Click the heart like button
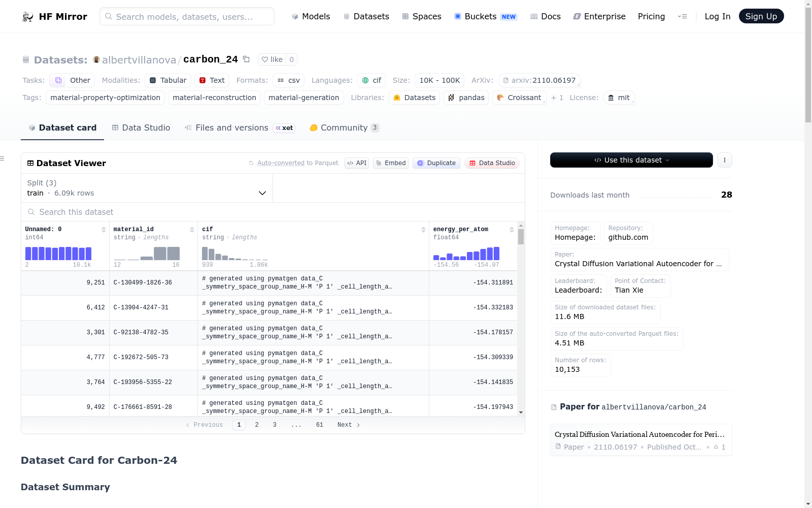The height and width of the screenshot is (508, 812). [272, 59]
